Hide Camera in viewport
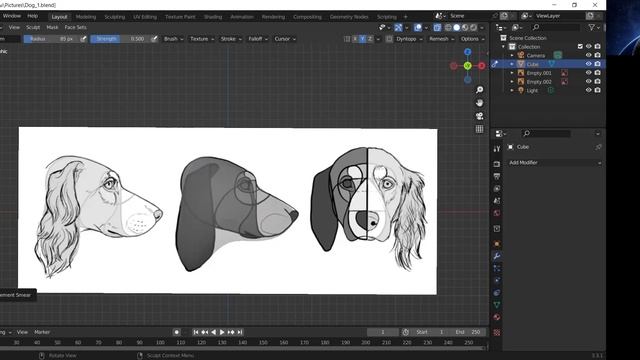 point(589,55)
